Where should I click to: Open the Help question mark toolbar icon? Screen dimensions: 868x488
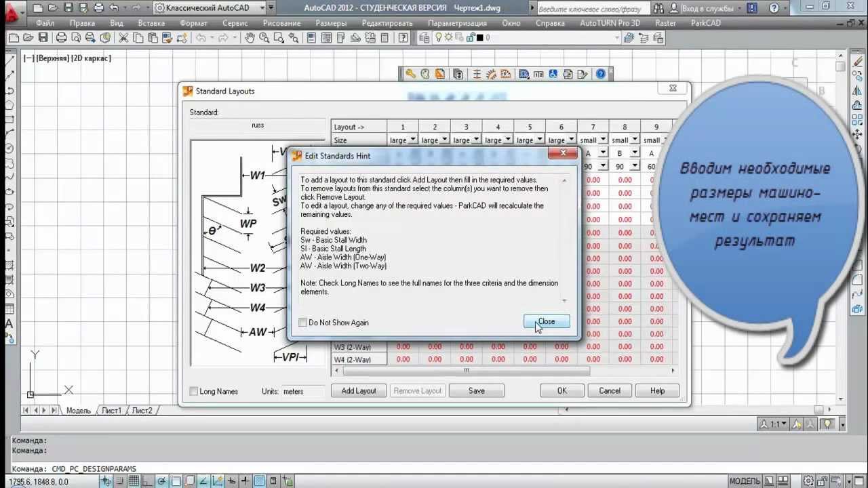(x=403, y=38)
